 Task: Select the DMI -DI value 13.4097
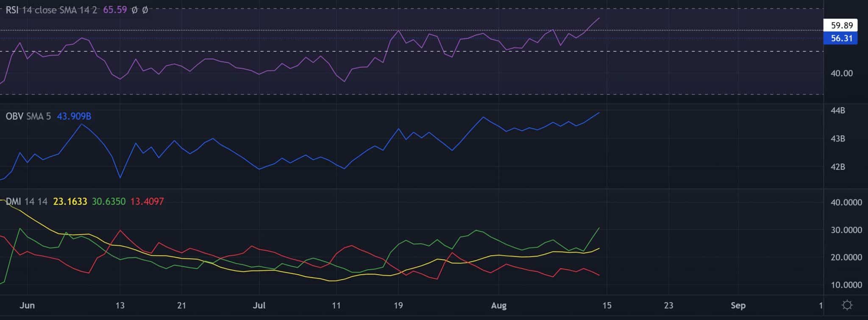click(x=147, y=201)
